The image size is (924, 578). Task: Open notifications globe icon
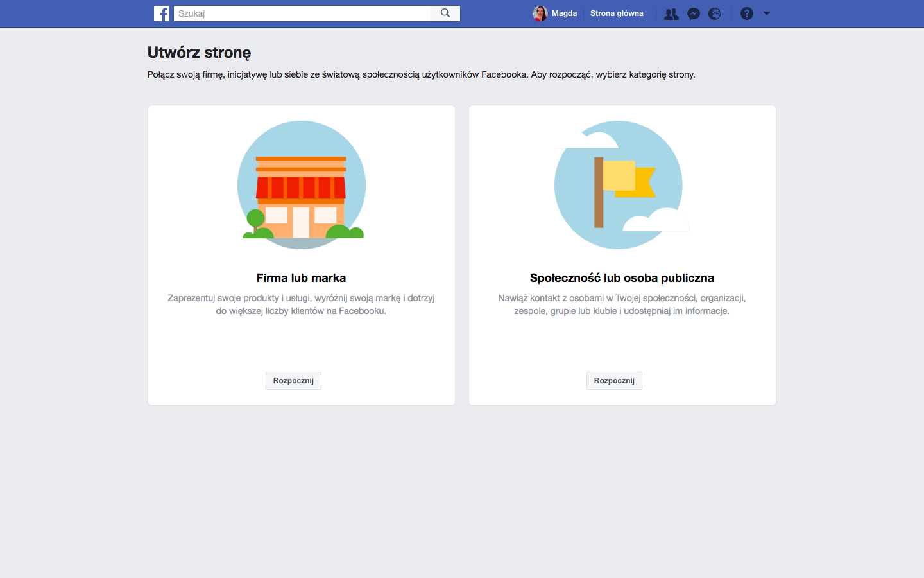[715, 13]
